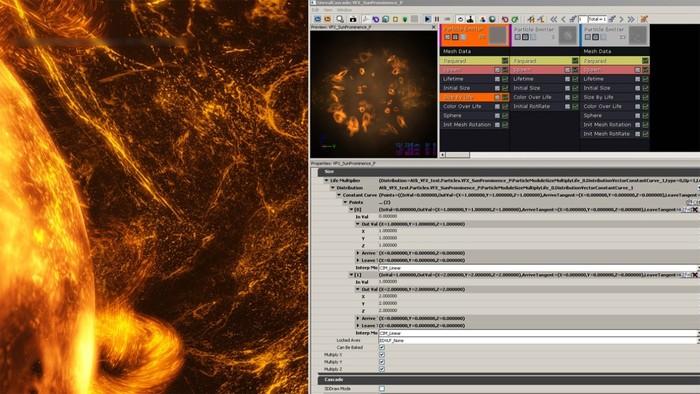Select Initial RotRate module in second emitter
This screenshot has width=700, height=394.
coord(545,107)
